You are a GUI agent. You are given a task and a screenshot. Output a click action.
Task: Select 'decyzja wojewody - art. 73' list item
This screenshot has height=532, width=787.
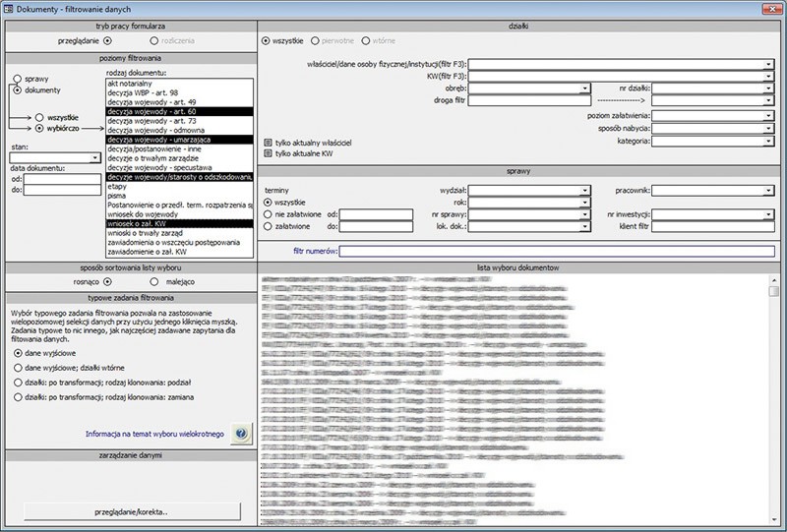[x=180, y=121]
